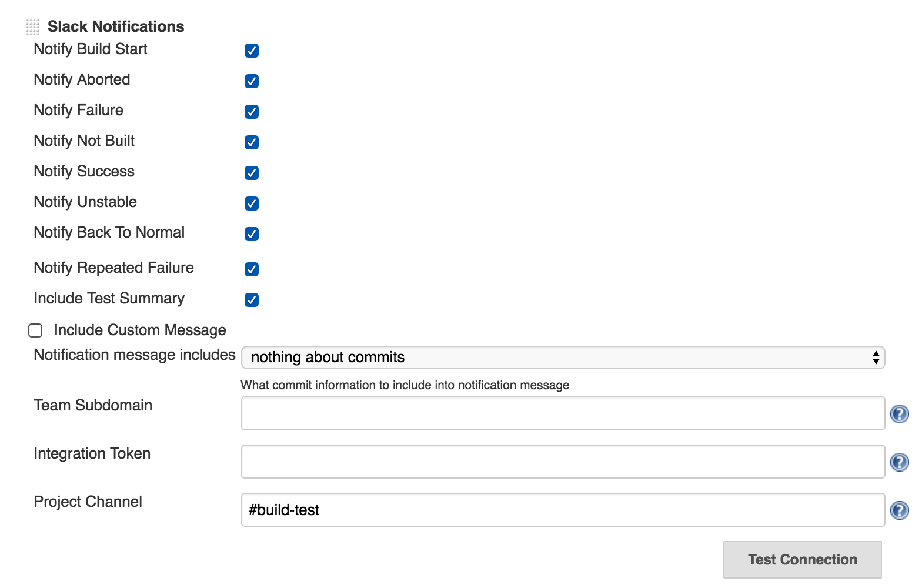
Task: Uncheck the Notify Success checkbox
Action: [252, 173]
